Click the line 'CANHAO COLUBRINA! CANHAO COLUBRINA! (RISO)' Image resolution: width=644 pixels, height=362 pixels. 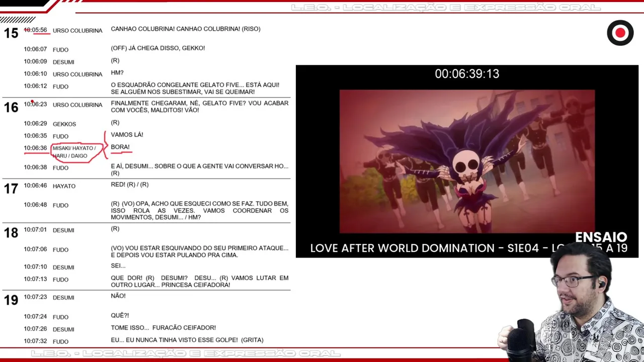click(x=186, y=29)
